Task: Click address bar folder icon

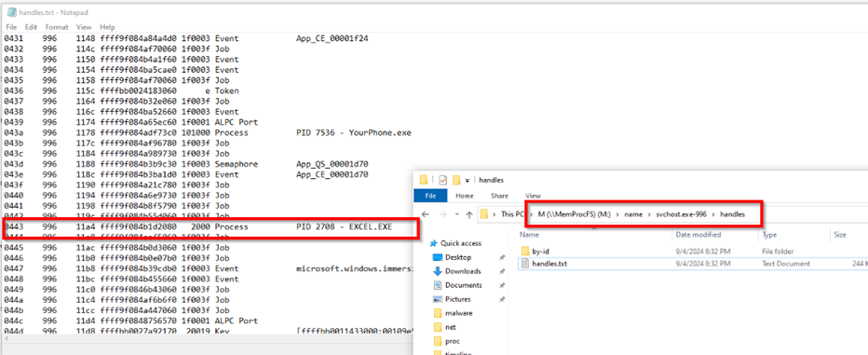Action: point(484,214)
